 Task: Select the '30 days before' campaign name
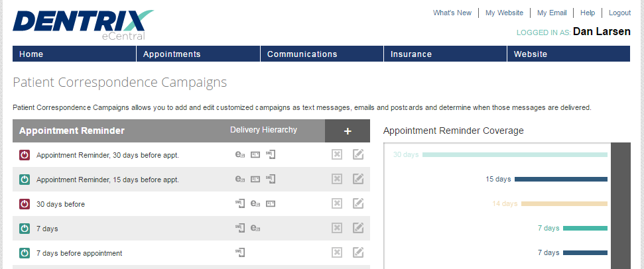point(61,204)
